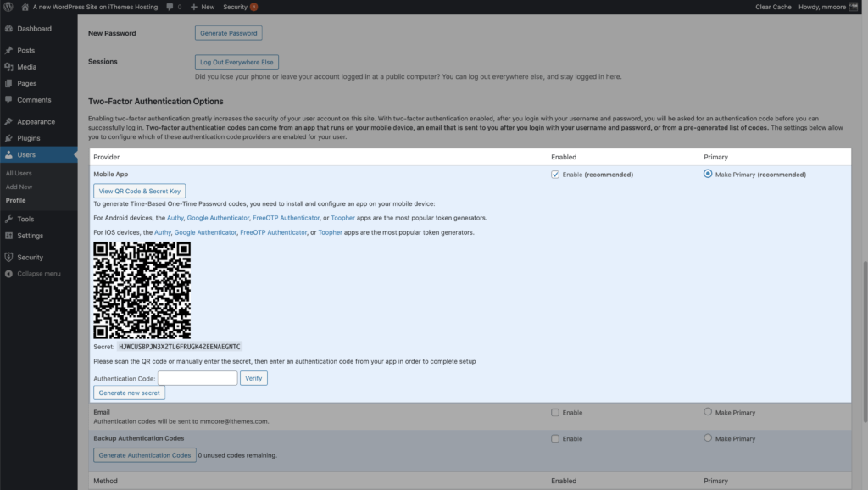Screen dimensions: 868x490
Task: Click View QR Code & Secret Key
Action: pos(140,191)
